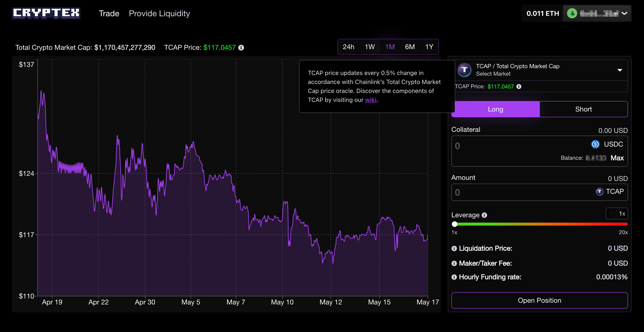Image resolution: width=644 pixels, height=332 pixels.
Task: Click the Total Crypto Market Cap value
Action: click(x=125, y=47)
